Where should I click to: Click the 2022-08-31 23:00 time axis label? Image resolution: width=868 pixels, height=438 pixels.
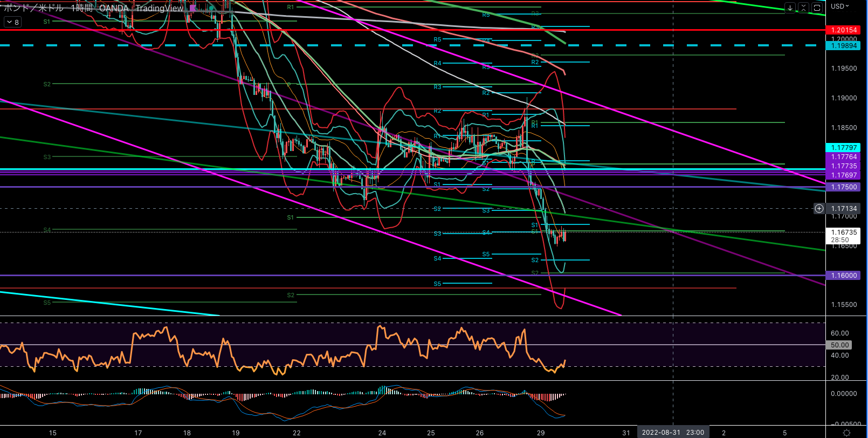click(x=673, y=433)
